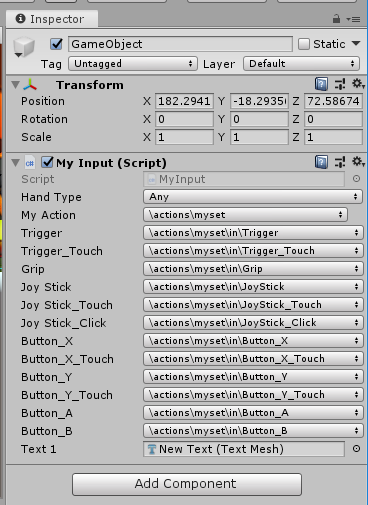Click the Position Z field

coord(333,101)
